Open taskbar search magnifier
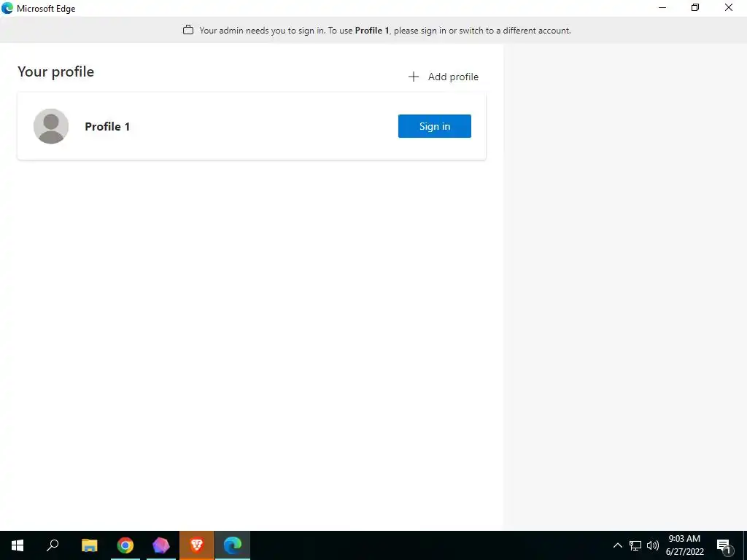747x560 pixels. [x=53, y=545]
